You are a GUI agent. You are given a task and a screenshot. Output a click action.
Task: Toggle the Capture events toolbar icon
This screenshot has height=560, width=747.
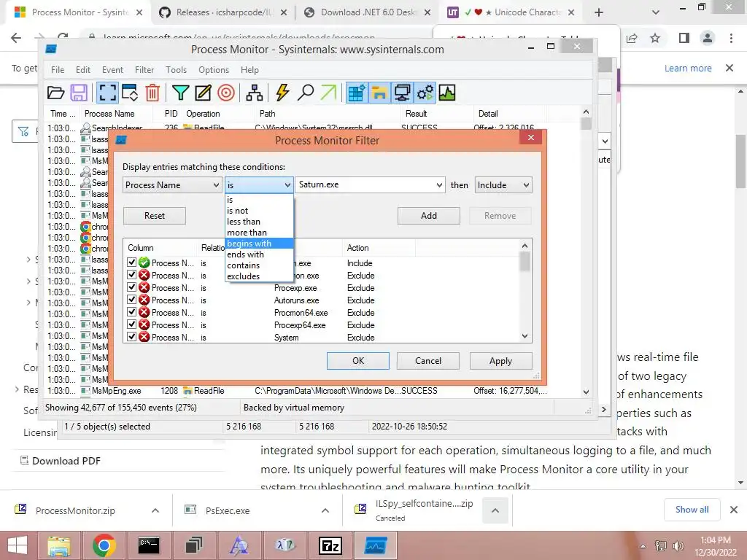click(107, 93)
